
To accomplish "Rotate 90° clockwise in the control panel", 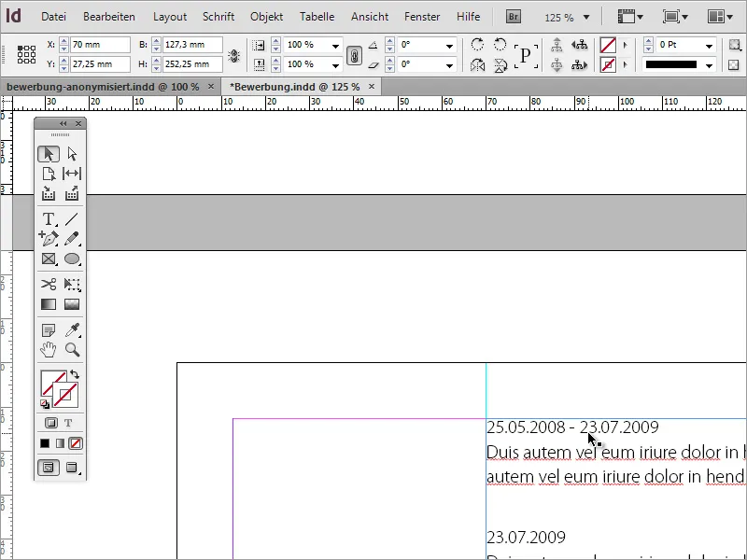I will (x=477, y=45).
